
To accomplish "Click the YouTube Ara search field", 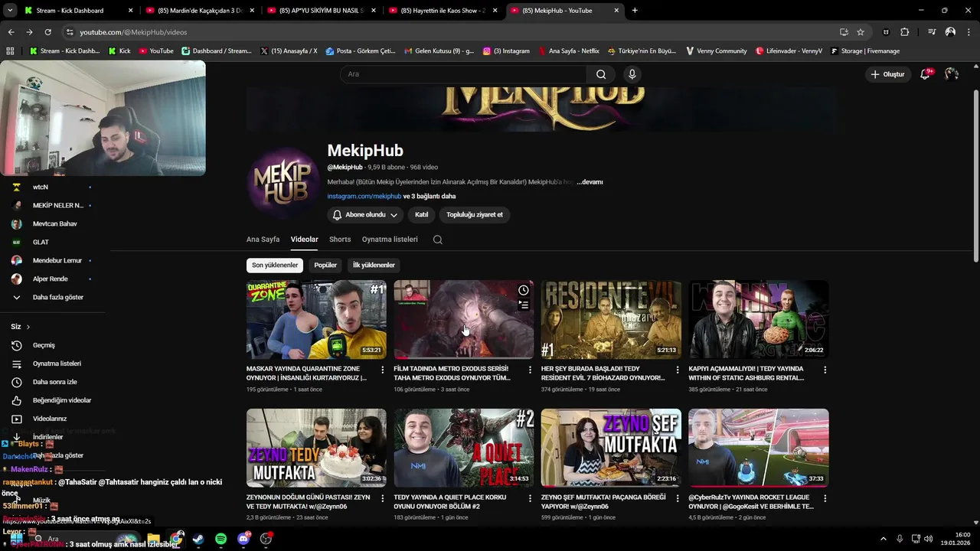I will 463,74.
